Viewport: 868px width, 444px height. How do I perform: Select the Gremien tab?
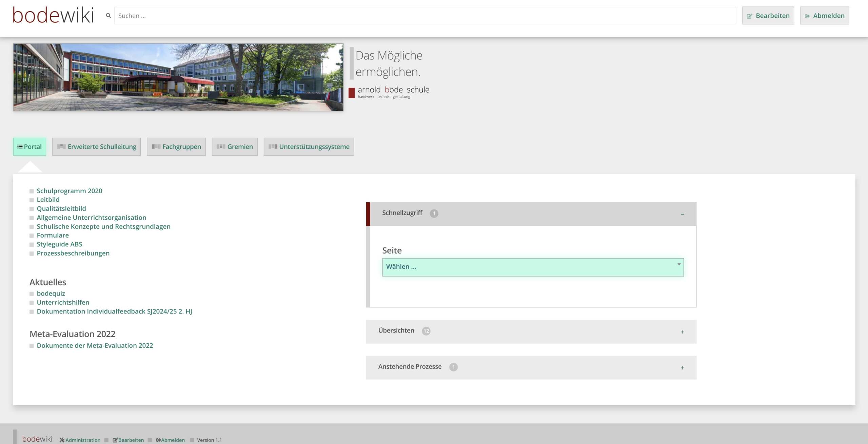coord(235,147)
